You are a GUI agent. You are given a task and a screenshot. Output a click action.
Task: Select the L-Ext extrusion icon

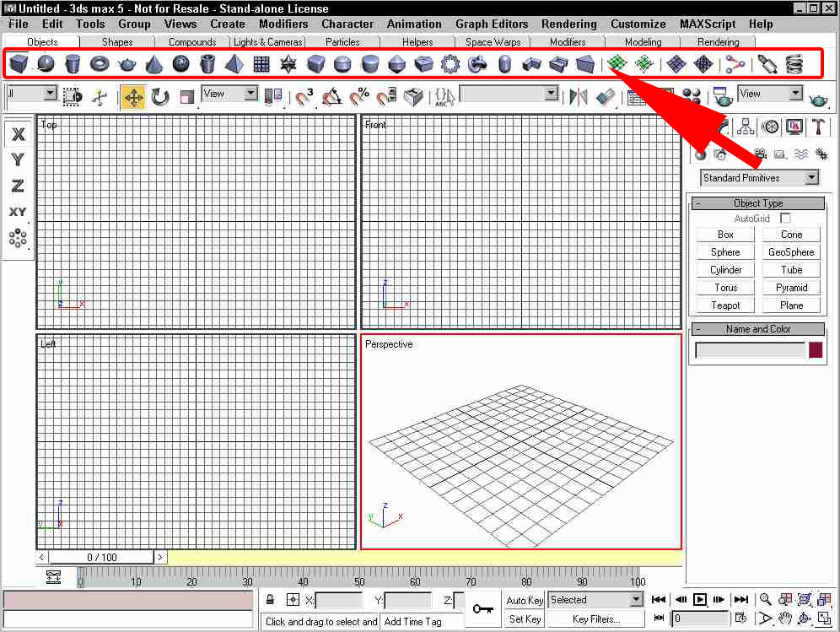coord(531,64)
